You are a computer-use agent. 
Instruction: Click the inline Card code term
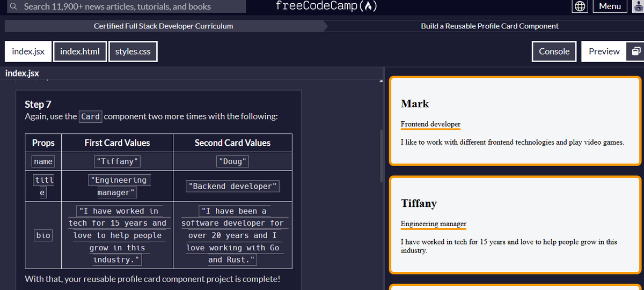click(91, 116)
